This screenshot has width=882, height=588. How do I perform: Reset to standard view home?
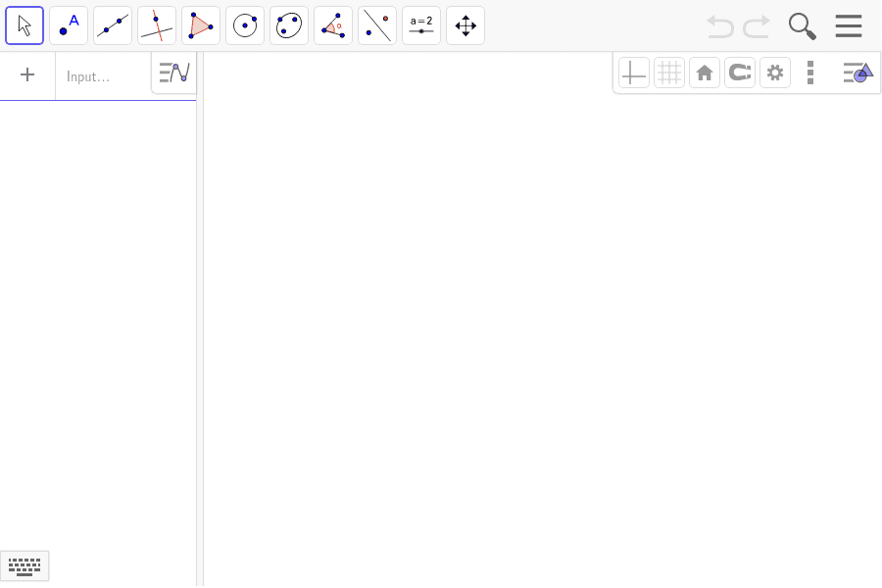coord(705,73)
